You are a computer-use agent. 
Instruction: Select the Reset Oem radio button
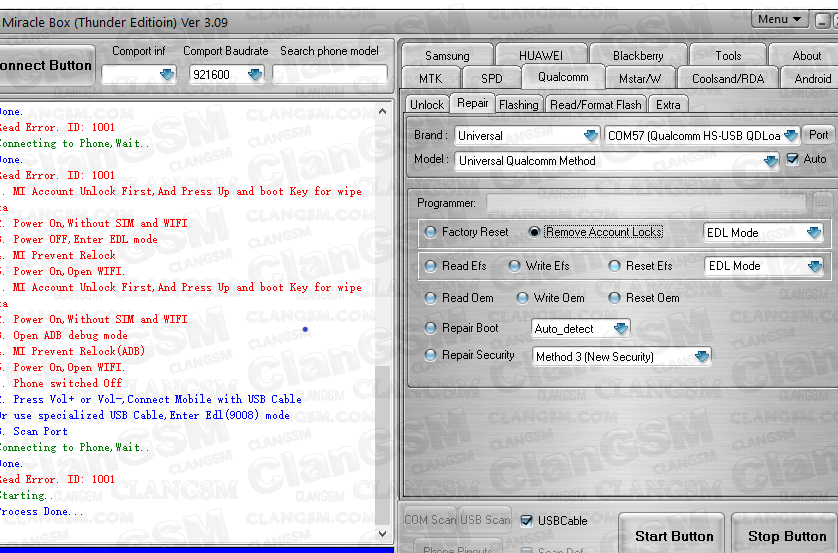(615, 298)
